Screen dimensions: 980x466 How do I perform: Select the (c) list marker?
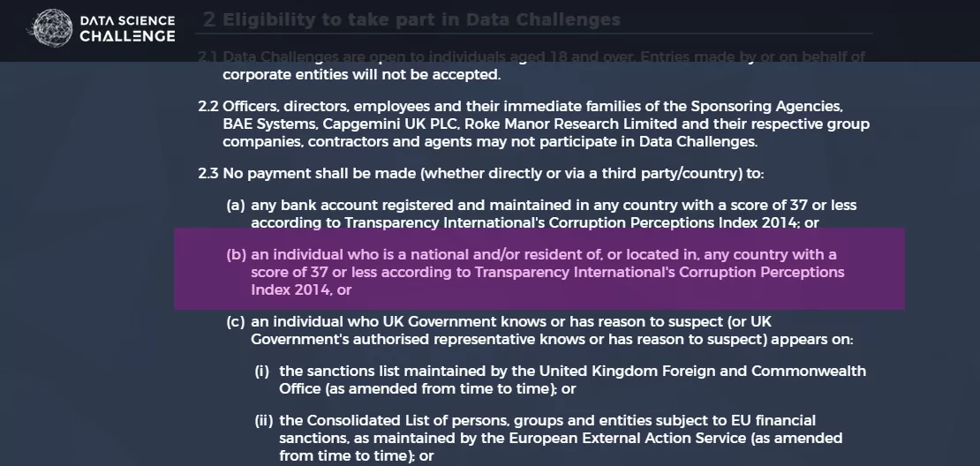236,322
